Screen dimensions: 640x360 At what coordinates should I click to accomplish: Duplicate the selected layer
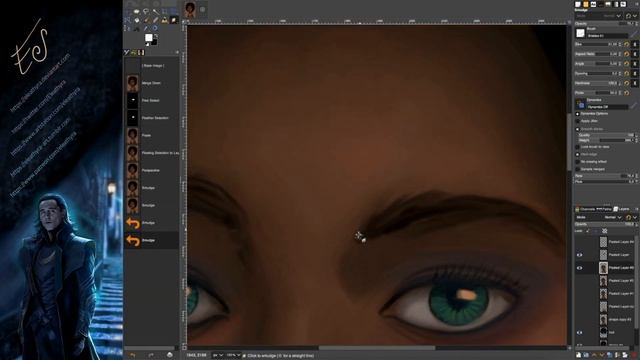click(x=610, y=355)
